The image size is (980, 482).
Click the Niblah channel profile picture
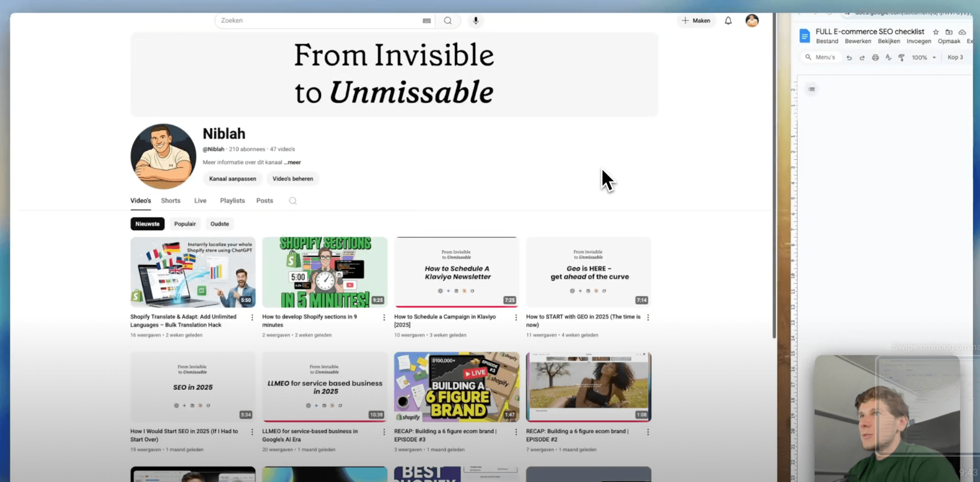(163, 156)
